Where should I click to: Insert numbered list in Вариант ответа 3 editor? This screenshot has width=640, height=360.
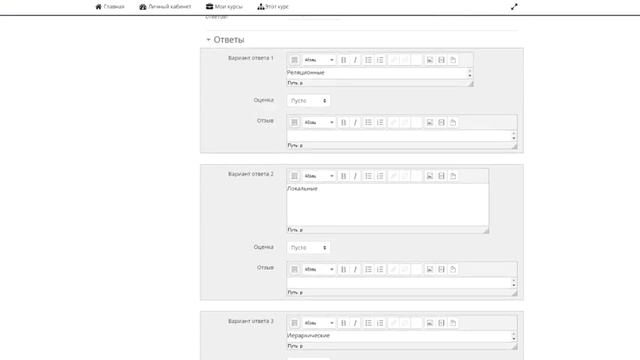380,323
